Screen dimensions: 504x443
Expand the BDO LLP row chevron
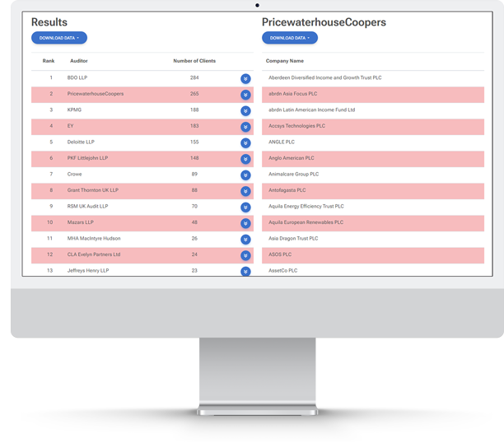click(245, 78)
